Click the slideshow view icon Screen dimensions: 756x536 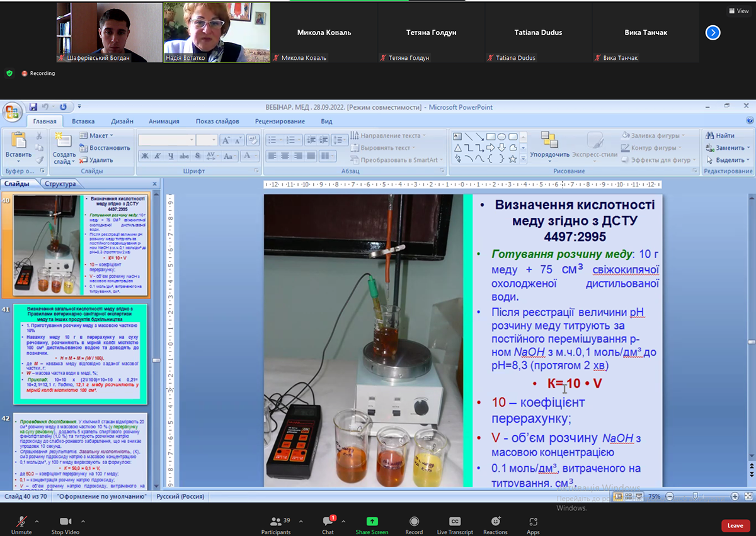point(639,496)
